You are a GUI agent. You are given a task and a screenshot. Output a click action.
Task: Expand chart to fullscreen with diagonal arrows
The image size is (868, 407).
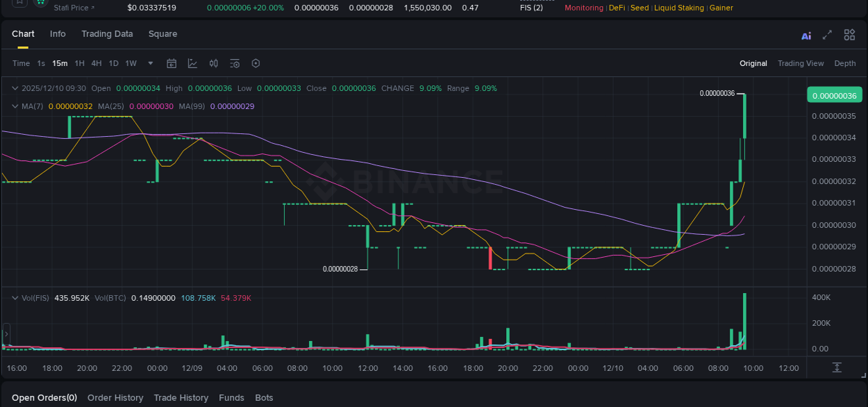pos(827,35)
